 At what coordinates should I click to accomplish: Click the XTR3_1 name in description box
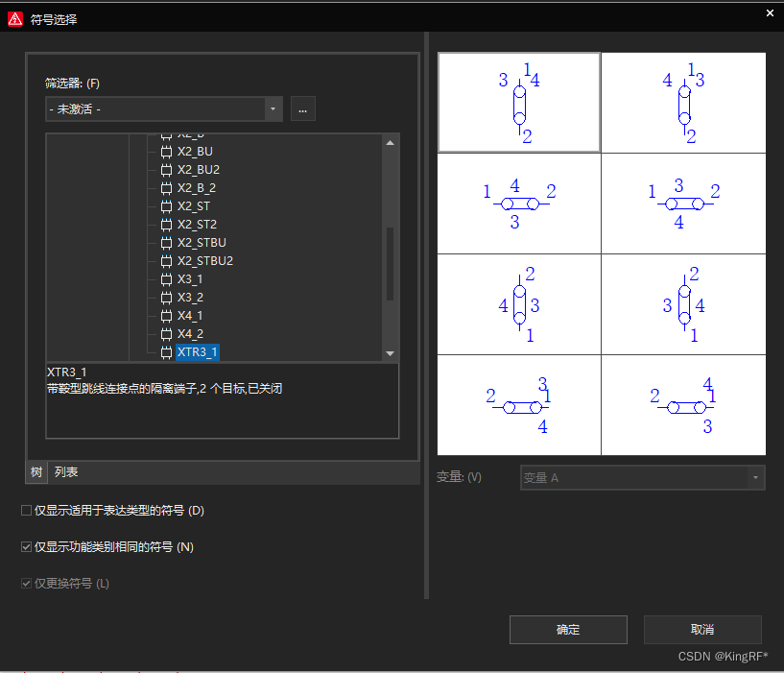tap(66, 373)
